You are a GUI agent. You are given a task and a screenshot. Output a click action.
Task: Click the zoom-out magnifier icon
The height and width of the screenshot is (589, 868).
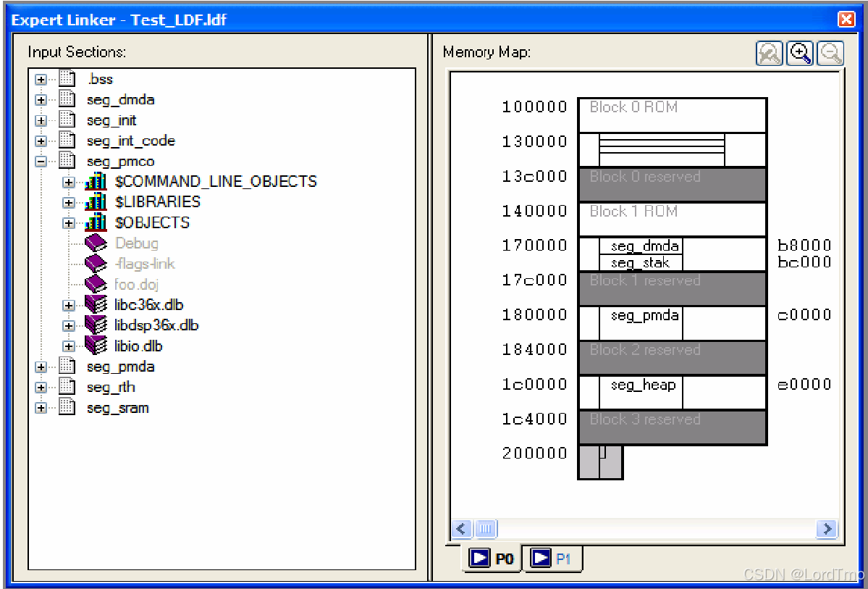(x=830, y=53)
